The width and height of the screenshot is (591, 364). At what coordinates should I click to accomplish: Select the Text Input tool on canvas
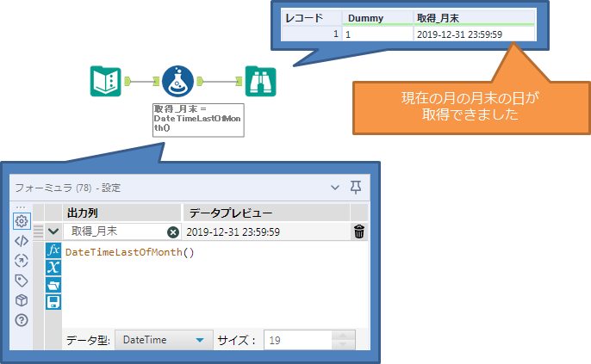[105, 81]
